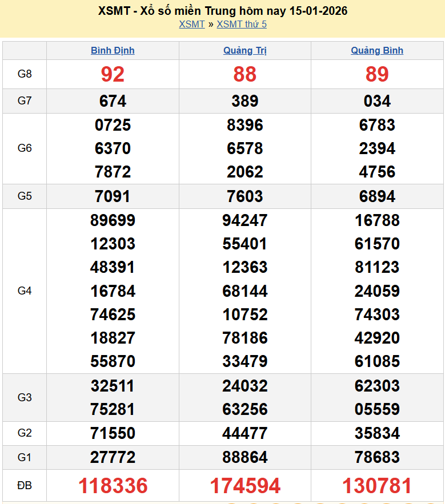Click the ĐB row label
This screenshot has height=504, width=445.
(25, 486)
